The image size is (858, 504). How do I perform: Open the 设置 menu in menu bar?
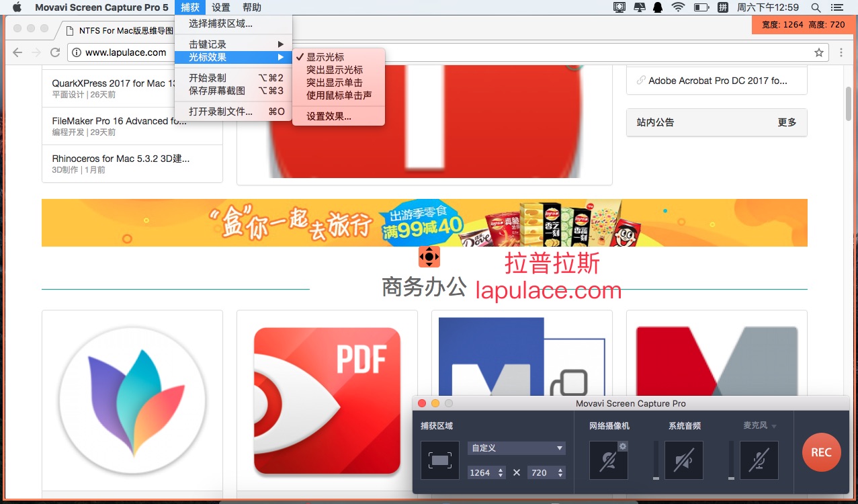point(220,7)
